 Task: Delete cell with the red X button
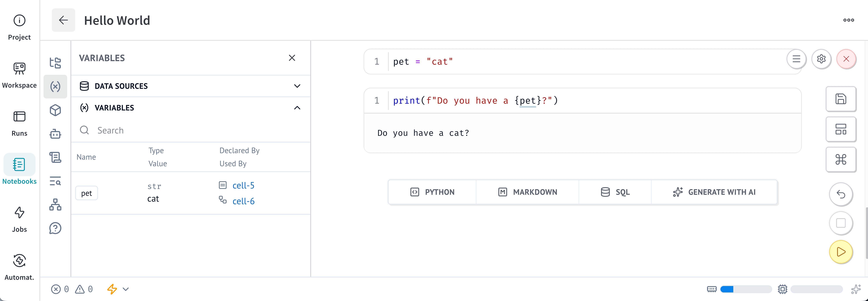(846, 59)
